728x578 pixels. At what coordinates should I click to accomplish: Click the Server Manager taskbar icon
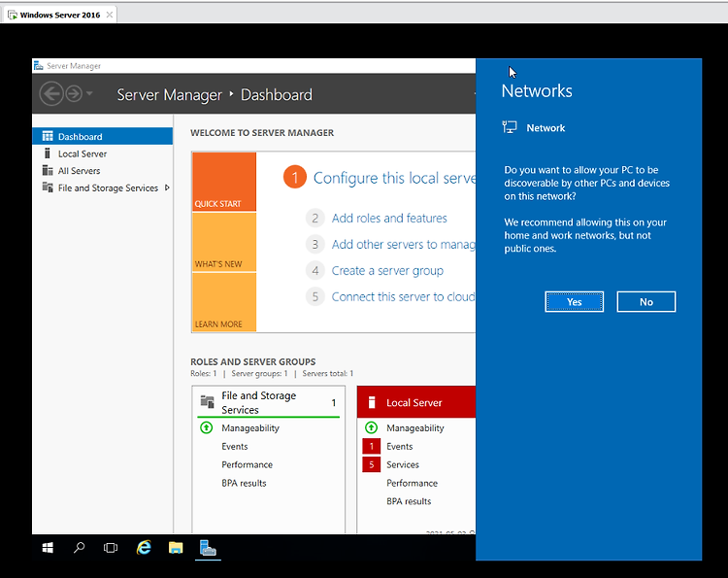pos(208,548)
